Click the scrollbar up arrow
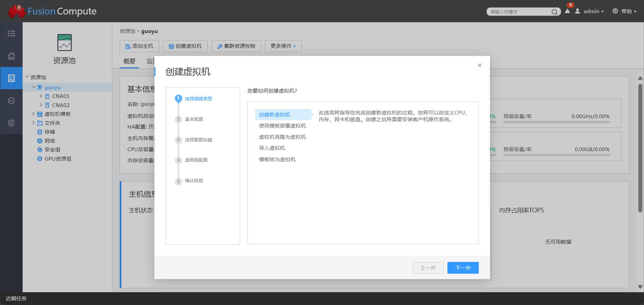 640,78
